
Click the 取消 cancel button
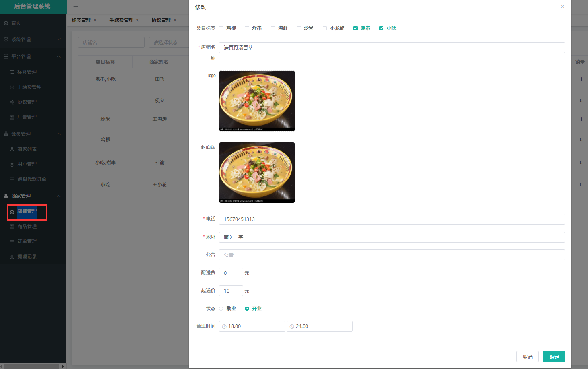[527, 357]
